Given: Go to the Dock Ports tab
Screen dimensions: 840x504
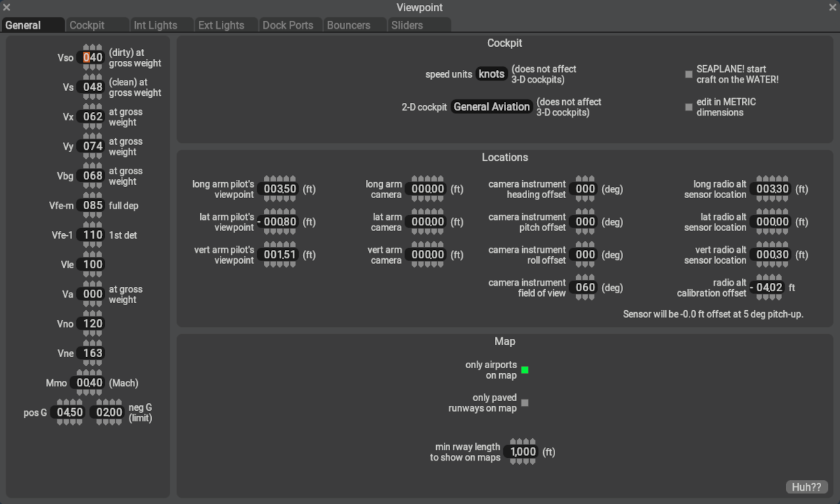Looking at the screenshot, I should coord(288,25).
